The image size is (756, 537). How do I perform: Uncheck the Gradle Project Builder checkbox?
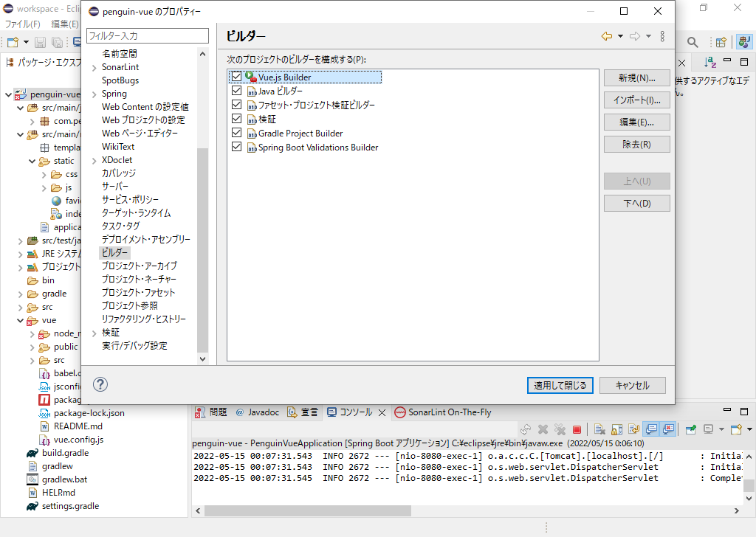pos(237,133)
